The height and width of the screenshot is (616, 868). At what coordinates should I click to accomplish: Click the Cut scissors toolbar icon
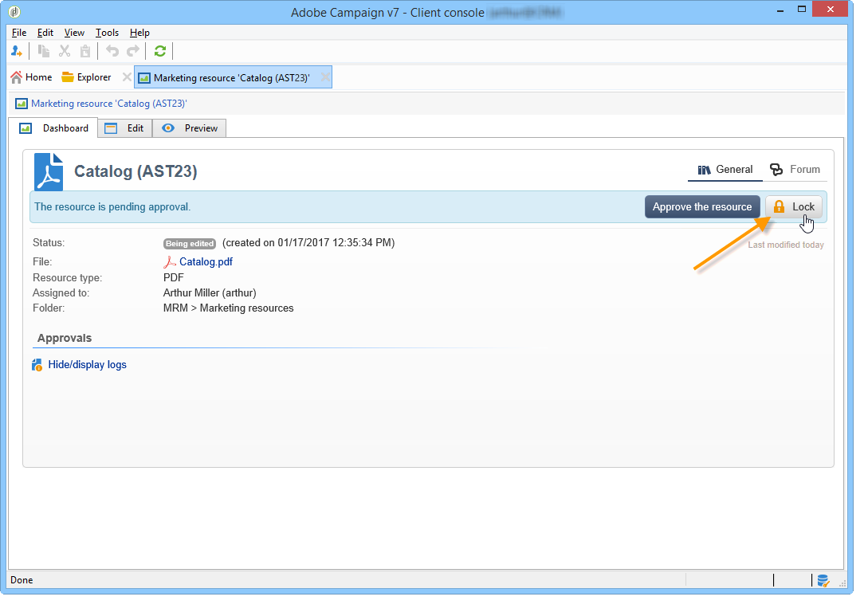(65, 52)
